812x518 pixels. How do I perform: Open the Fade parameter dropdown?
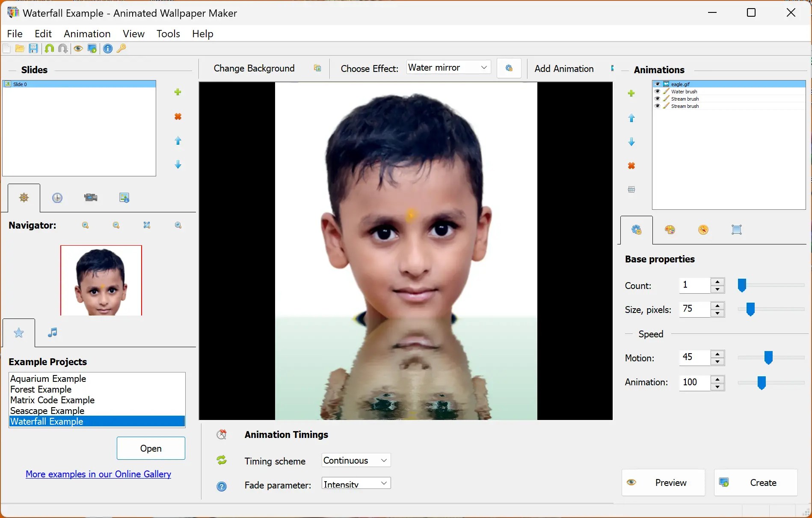tap(384, 483)
